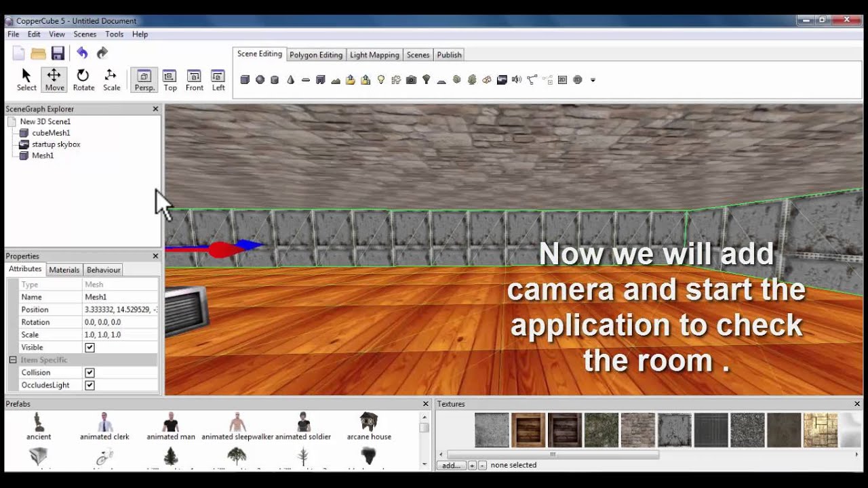Viewport: 868px width, 488px height.
Task: Toggle the Collision checkbox
Action: [x=90, y=373]
